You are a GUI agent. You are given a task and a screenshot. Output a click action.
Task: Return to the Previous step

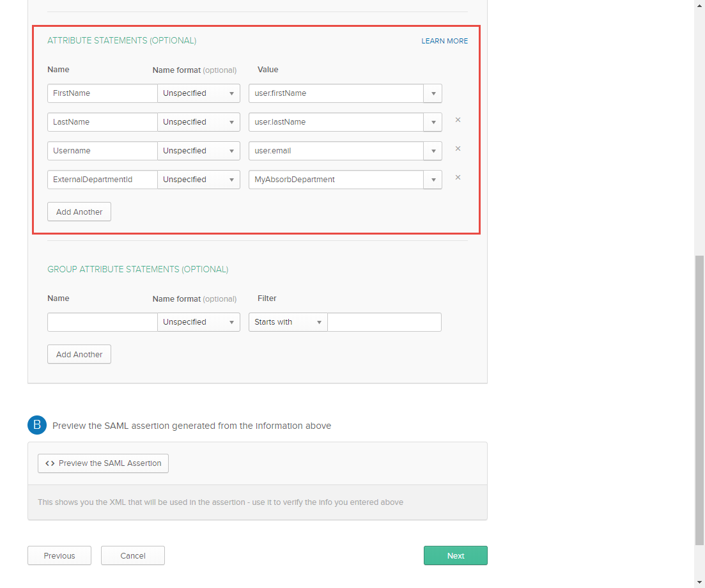(59, 555)
